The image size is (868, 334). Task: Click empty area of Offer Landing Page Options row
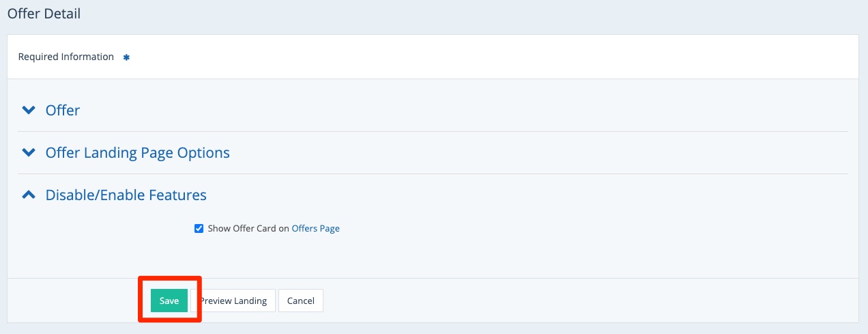[x=546, y=152]
